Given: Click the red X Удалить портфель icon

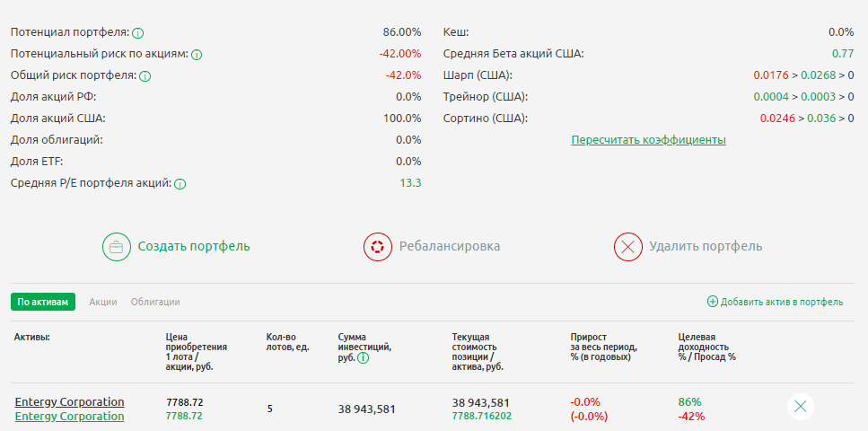Looking at the screenshot, I should 628,247.
